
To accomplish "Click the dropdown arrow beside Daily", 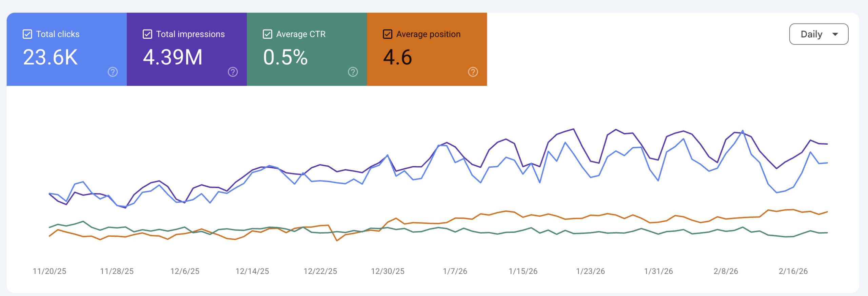I will coord(835,34).
